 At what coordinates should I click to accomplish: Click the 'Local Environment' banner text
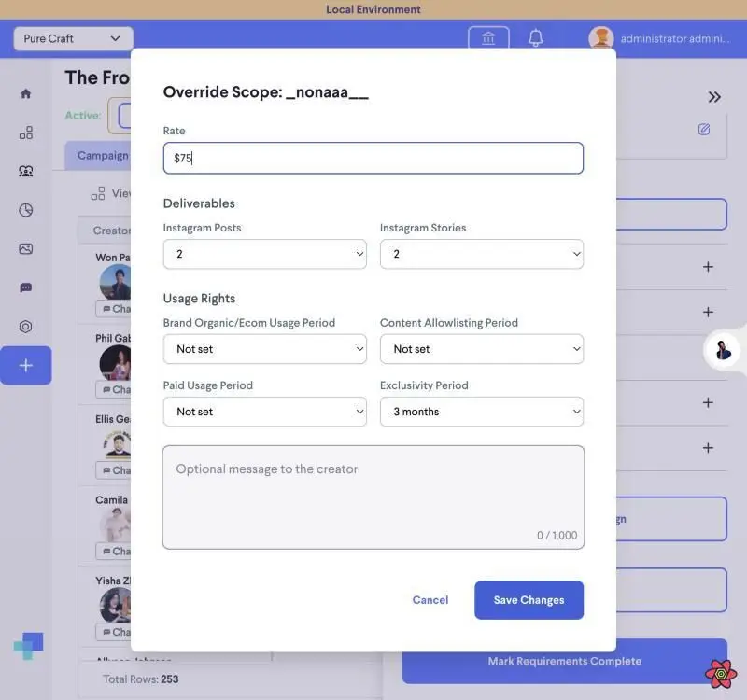point(373,9)
